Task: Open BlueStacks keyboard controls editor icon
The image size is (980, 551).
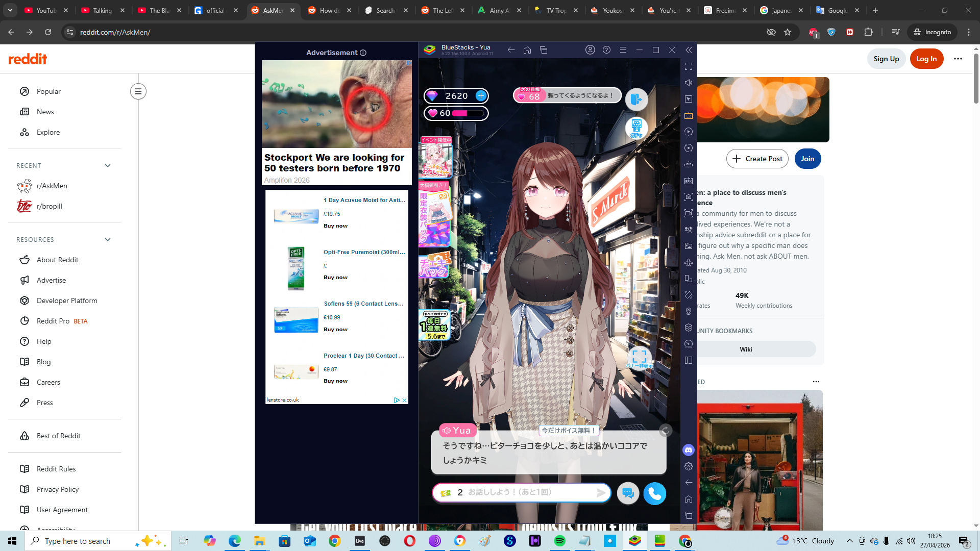Action: coord(689,115)
